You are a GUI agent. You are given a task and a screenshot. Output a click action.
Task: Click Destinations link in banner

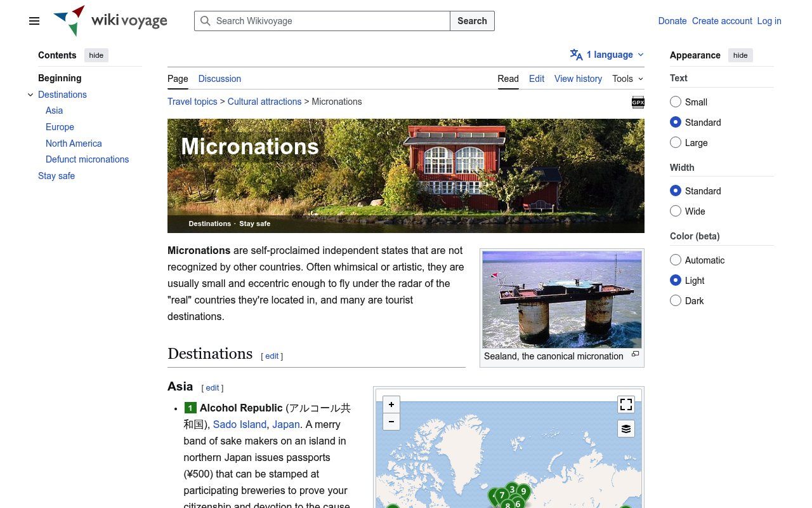(209, 224)
